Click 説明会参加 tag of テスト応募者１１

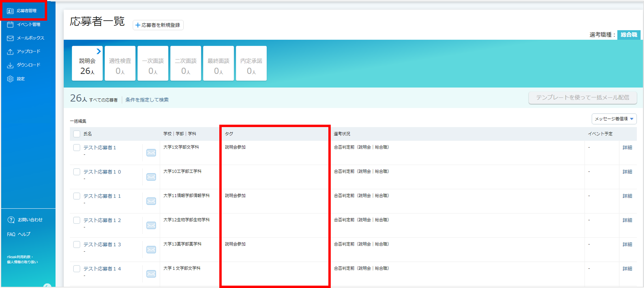pos(235,196)
